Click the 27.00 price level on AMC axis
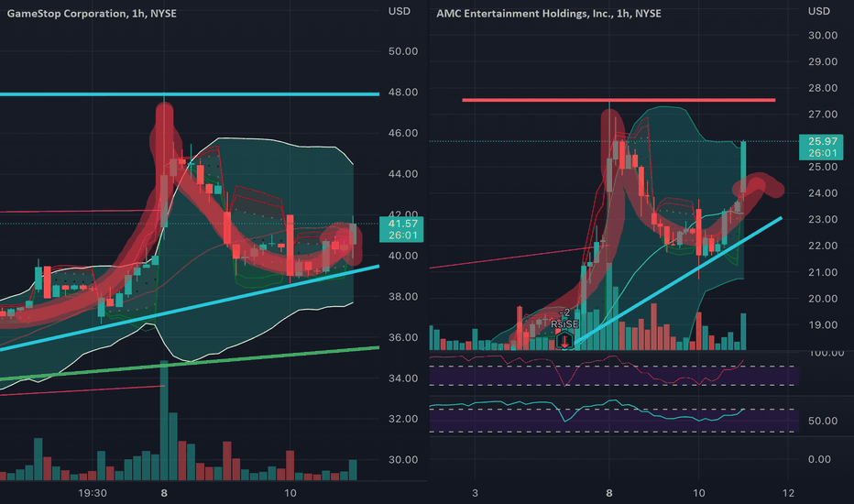Image resolution: width=854 pixels, height=504 pixels. point(823,115)
